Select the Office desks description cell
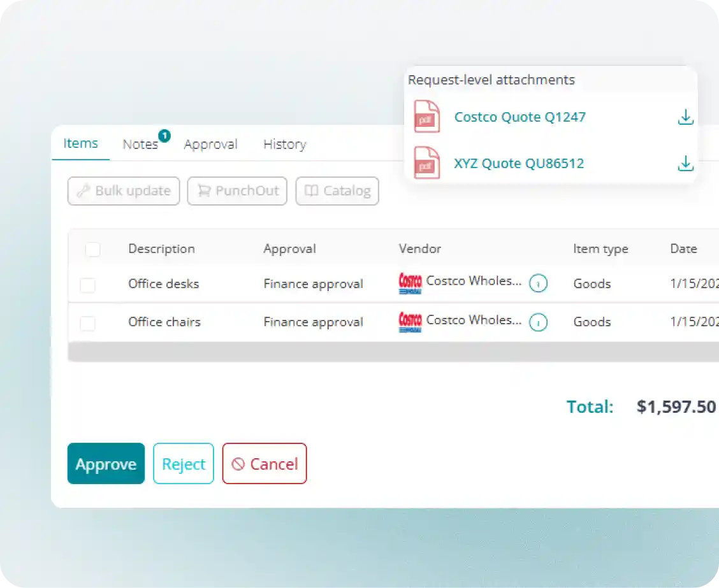The image size is (719, 588). tap(164, 284)
